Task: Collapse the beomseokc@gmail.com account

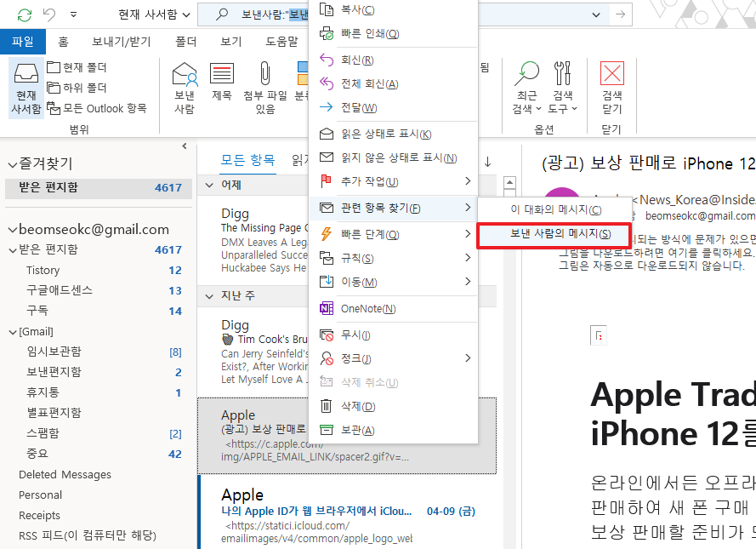Action: 13,230
